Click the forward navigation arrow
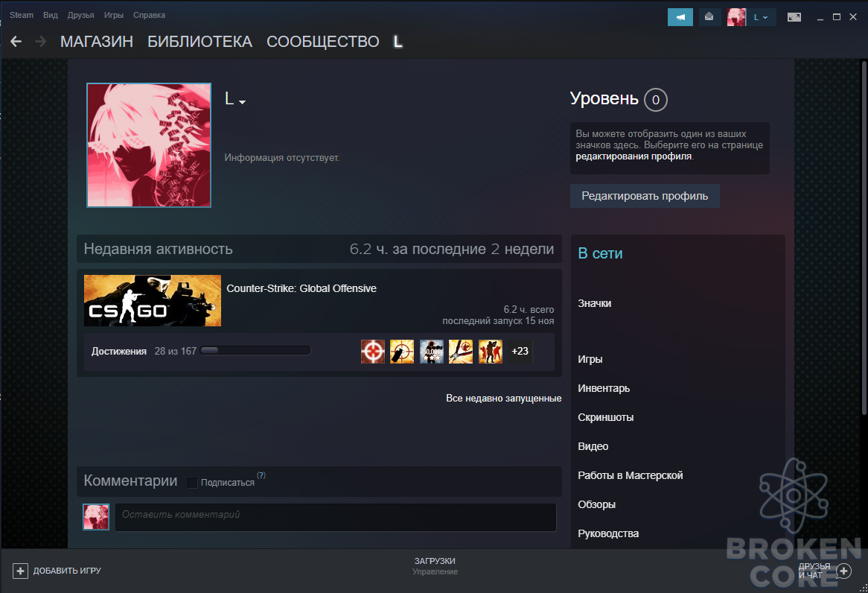 (40, 42)
